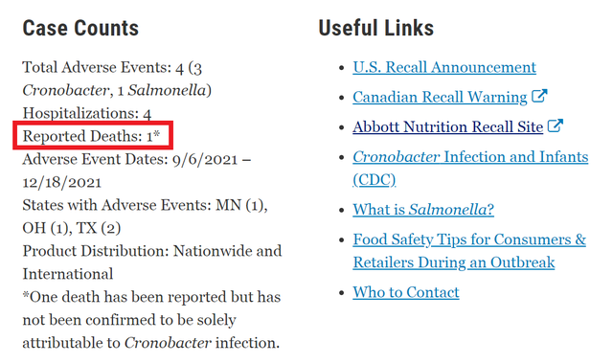Click the Useful Links heading
Viewport: 613px width, 364px height.
pos(376,28)
